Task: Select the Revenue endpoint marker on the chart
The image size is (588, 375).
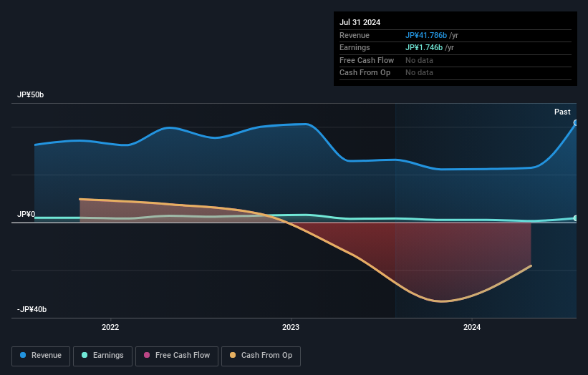Action: click(x=576, y=123)
